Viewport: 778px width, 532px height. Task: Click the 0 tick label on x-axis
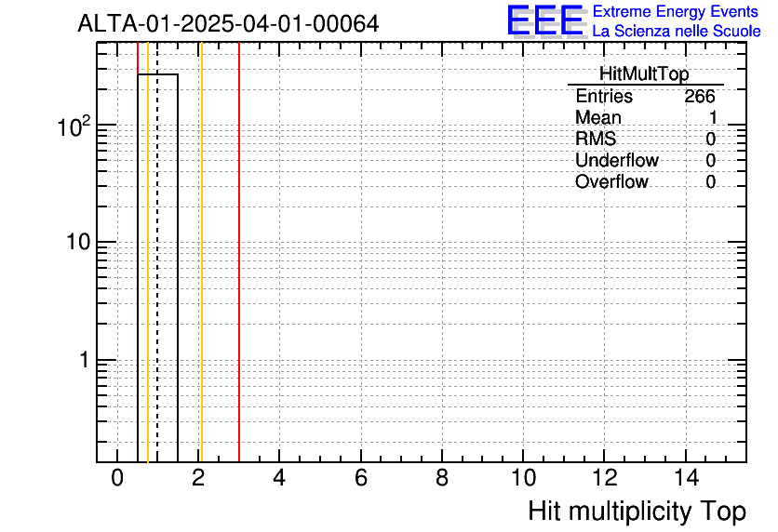pos(117,478)
